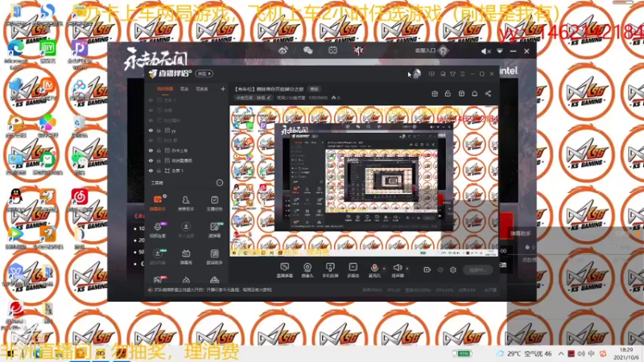Click the game controller icon in launcher top bar
Viewport: 644px width, 362px height.
pos(332,51)
